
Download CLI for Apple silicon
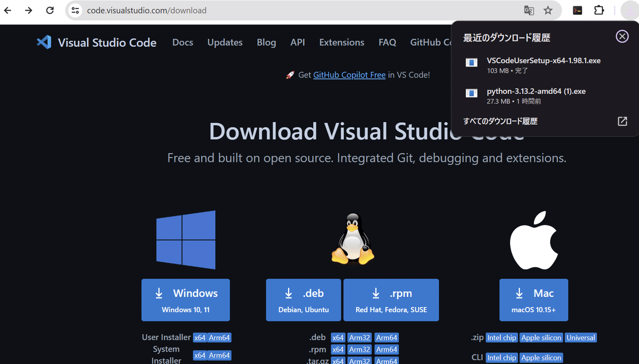click(541, 358)
